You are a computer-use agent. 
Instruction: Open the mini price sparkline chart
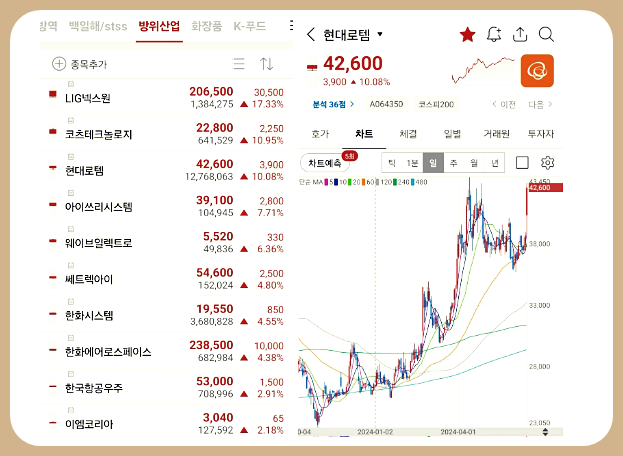(483, 71)
